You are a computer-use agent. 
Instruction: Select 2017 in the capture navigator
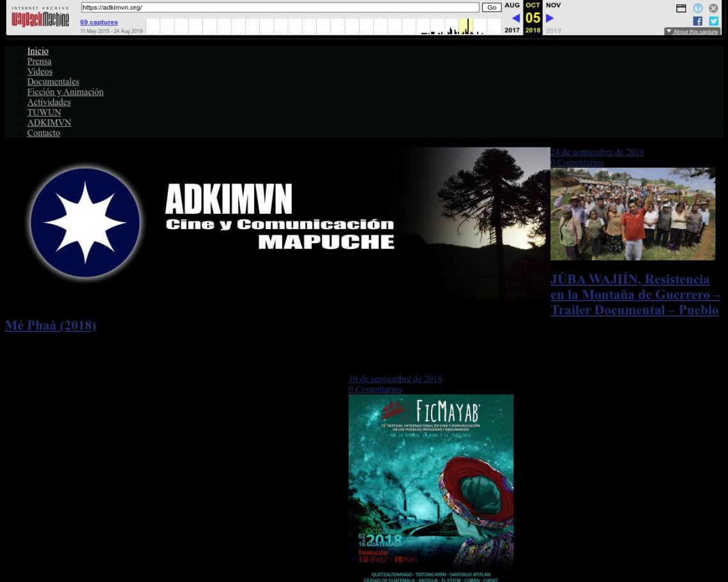[512, 30]
